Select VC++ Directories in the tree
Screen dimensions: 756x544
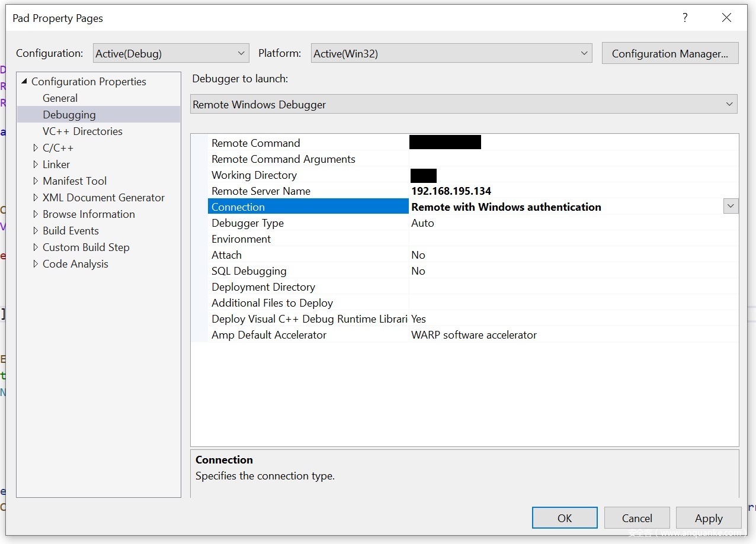(82, 131)
